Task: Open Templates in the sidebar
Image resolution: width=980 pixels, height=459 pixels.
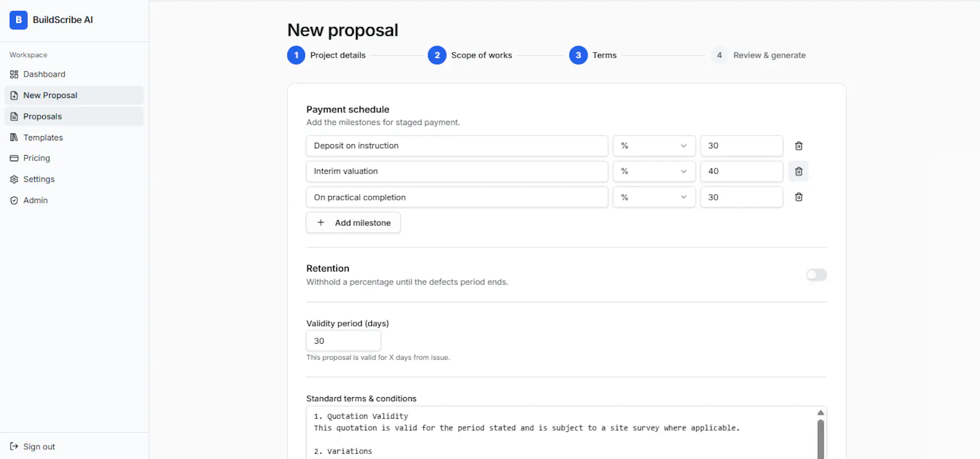Action: click(74, 137)
